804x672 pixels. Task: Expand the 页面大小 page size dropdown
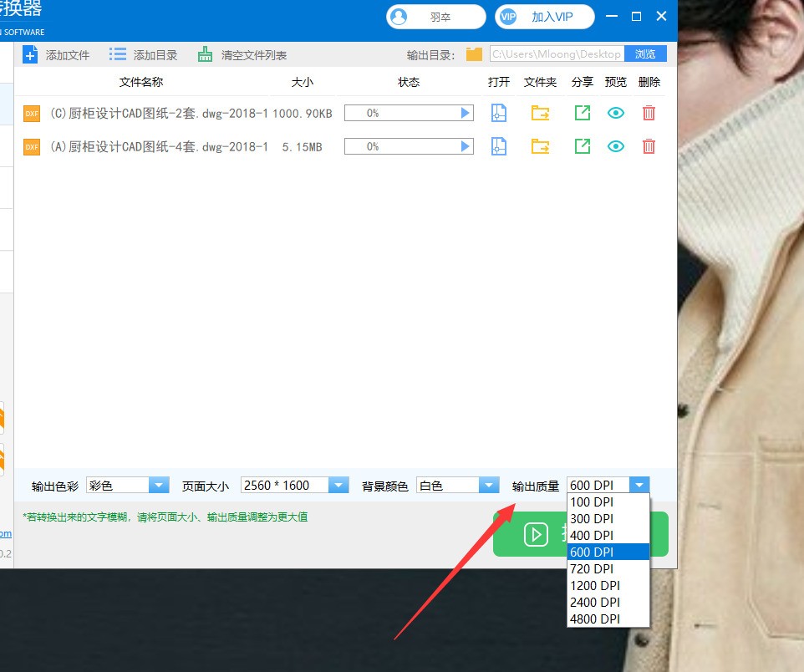(338, 485)
